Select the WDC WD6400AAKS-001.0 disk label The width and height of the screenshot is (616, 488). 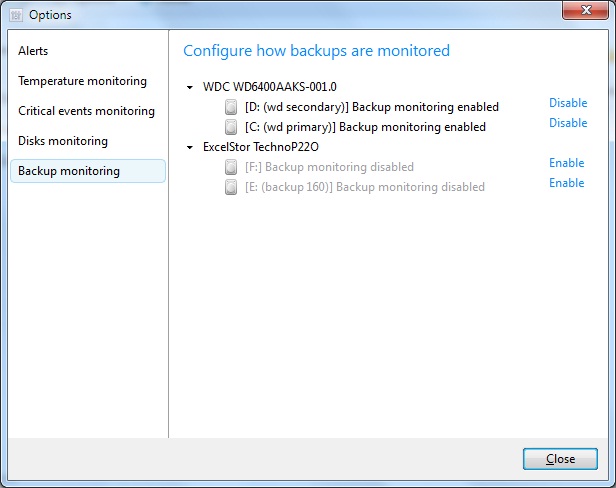tap(270, 87)
